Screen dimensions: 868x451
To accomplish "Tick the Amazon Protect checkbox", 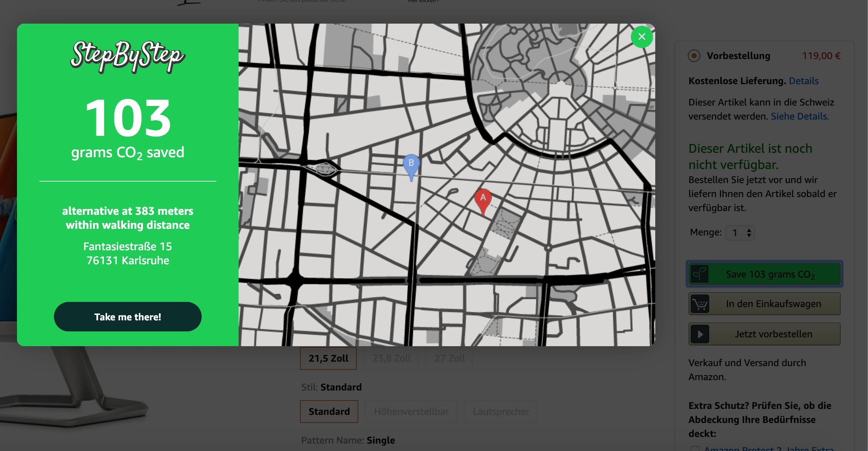I will (x=695, y=448).
